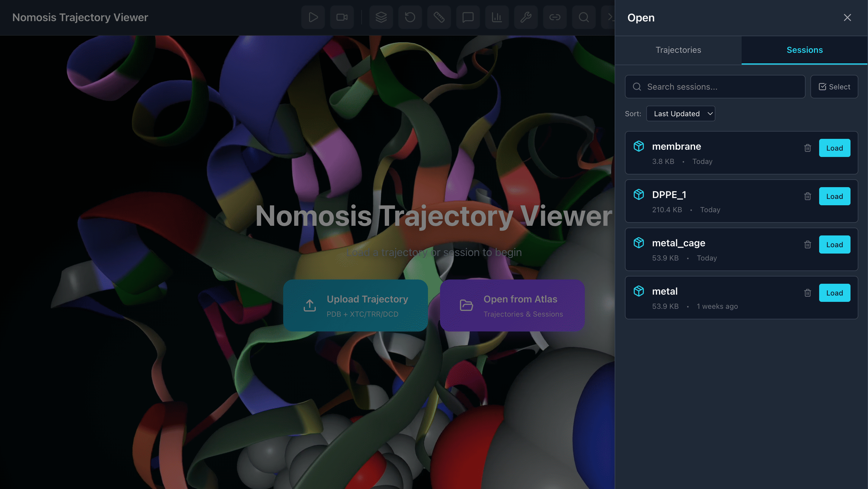Click the link share icon
This screenshot has width=868, height=489.
(555, 17)
